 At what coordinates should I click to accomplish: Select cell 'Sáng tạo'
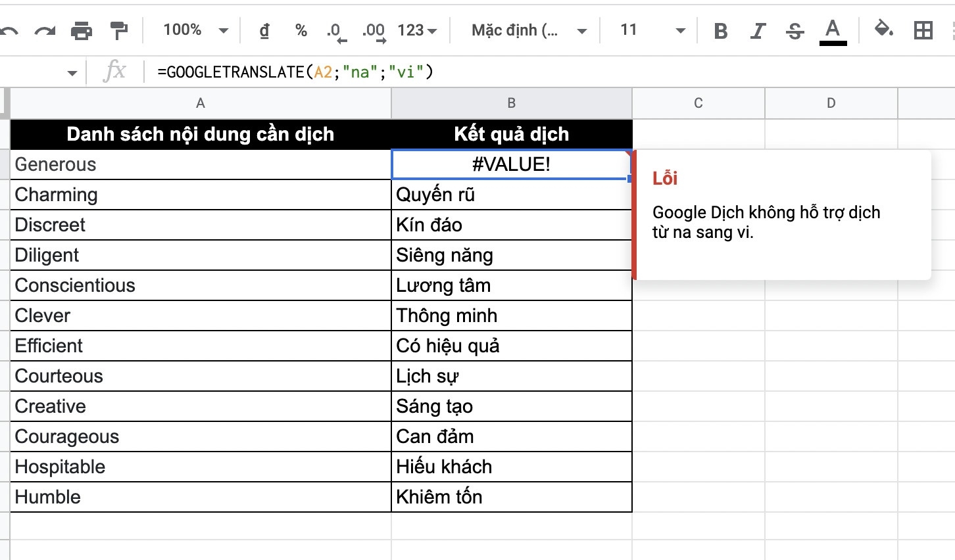(512, 406)
